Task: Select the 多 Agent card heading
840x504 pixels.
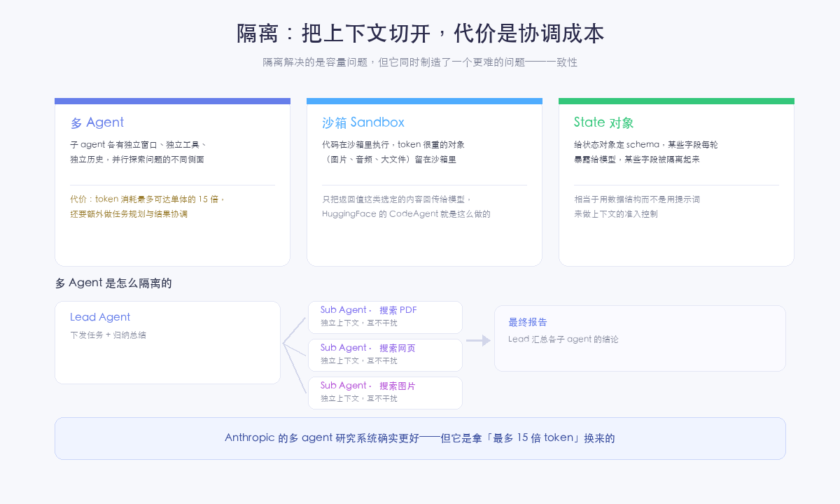Action: pyautogui.click(x=97, y=122)
